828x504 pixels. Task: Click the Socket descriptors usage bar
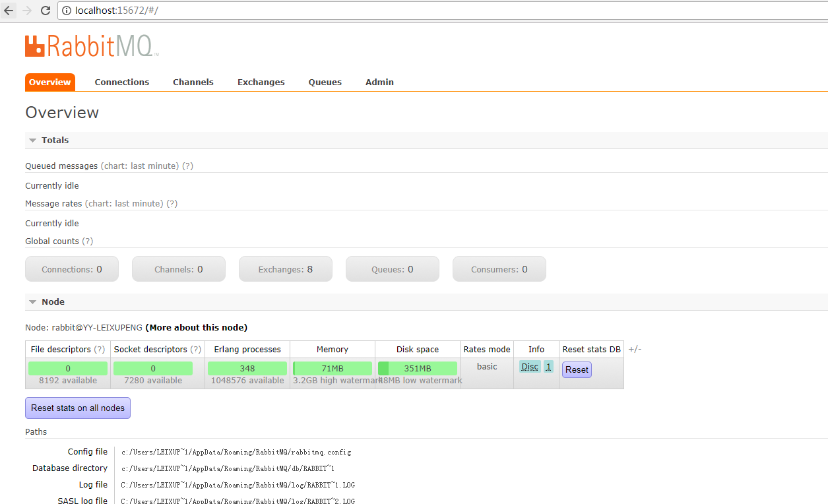click(x=153, y=369)
